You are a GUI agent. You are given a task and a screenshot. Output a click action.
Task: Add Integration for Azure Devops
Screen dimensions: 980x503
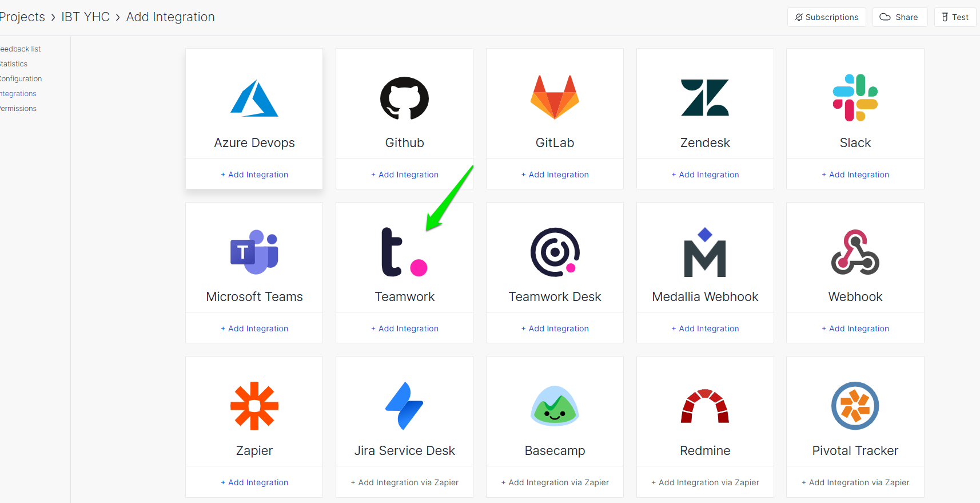(x=254, y=175)
